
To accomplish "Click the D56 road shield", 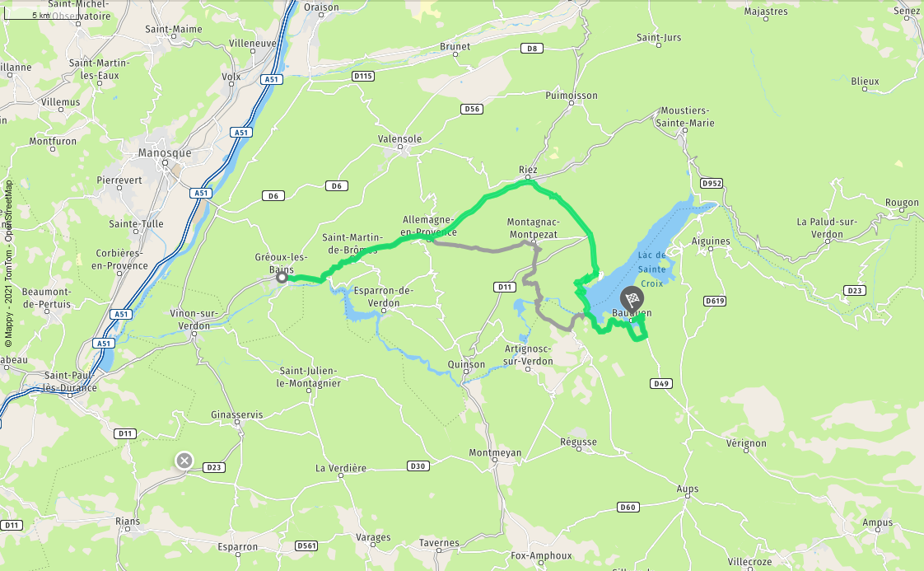I will 471,109.
